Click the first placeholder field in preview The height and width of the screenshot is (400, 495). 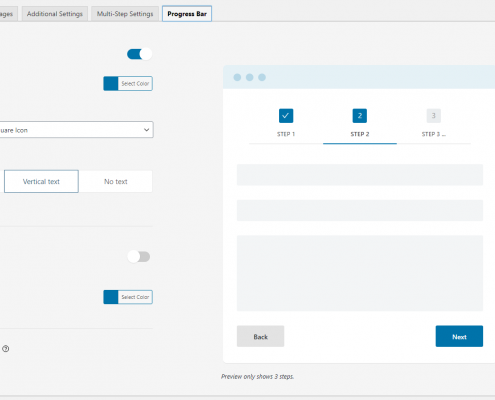(360, 175)
